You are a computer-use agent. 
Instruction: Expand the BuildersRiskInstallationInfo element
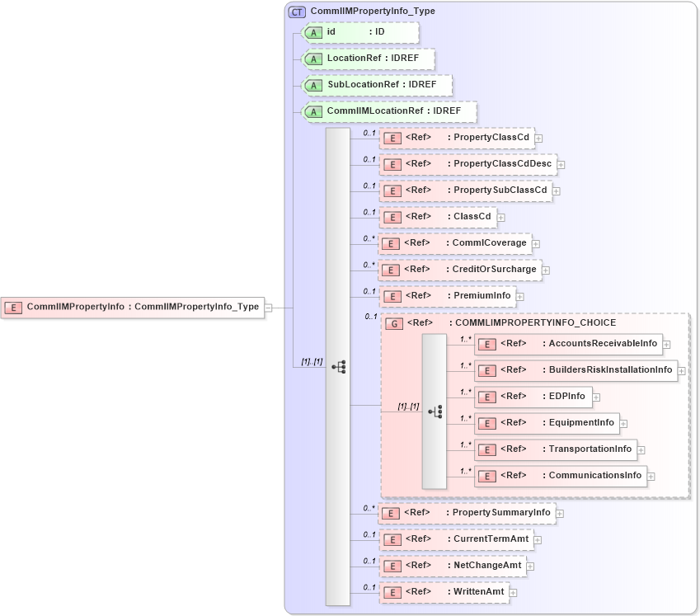(682, 370)
